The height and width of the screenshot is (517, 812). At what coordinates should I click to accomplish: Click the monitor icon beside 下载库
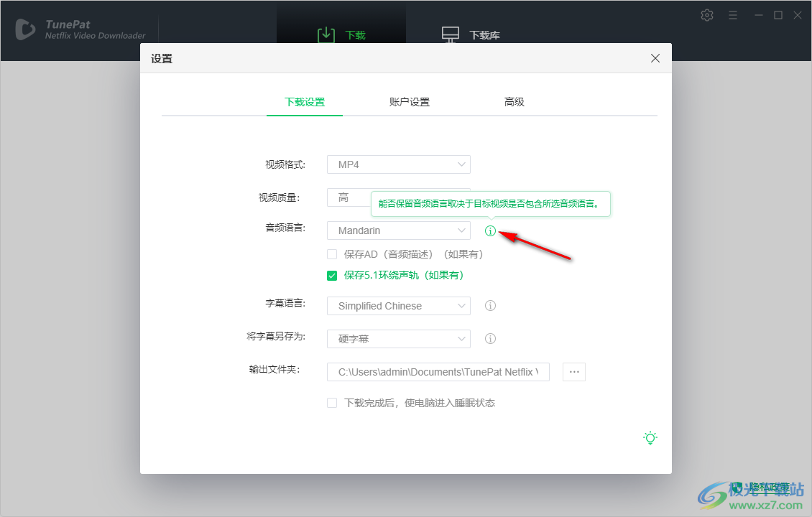451,33
